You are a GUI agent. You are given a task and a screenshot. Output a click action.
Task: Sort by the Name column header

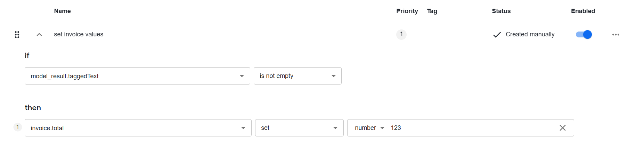click(63, 11)
